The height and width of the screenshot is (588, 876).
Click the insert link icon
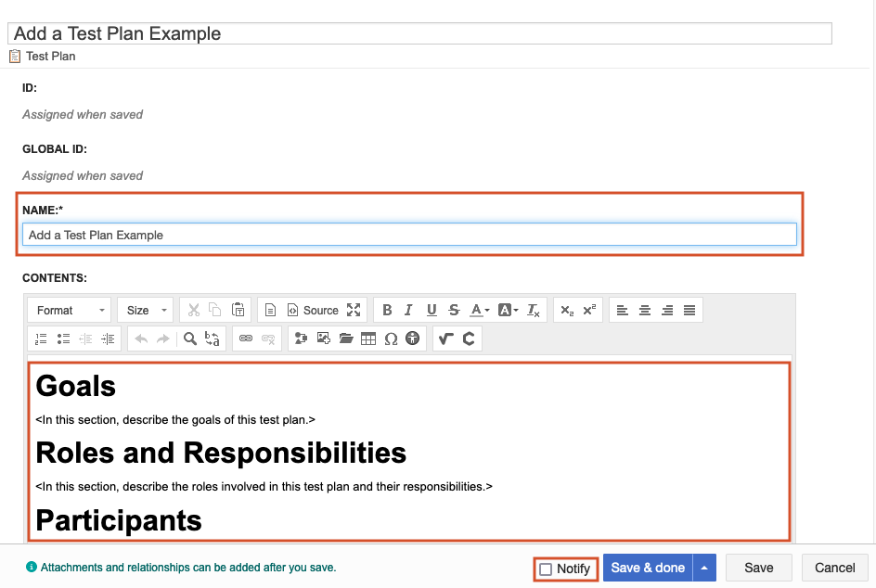click(x=246, y=339)
